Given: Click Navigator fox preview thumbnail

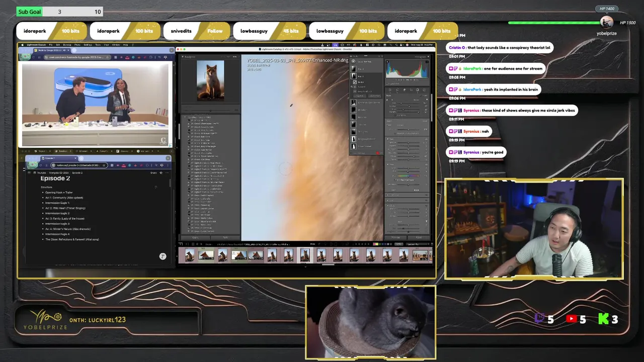Looking at the screenshot, I should pyautogui.click(x=210, y=80).
